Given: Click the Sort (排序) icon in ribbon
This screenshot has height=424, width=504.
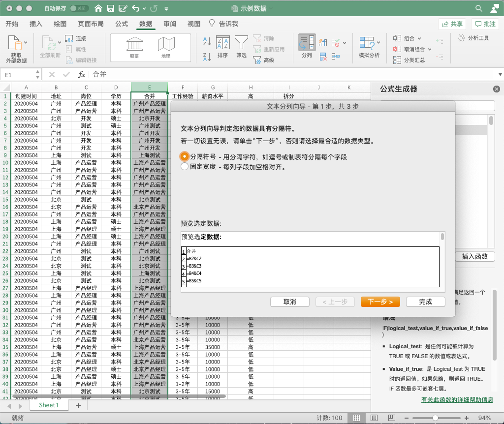Looking at the screenshot, I should [222, 43].
